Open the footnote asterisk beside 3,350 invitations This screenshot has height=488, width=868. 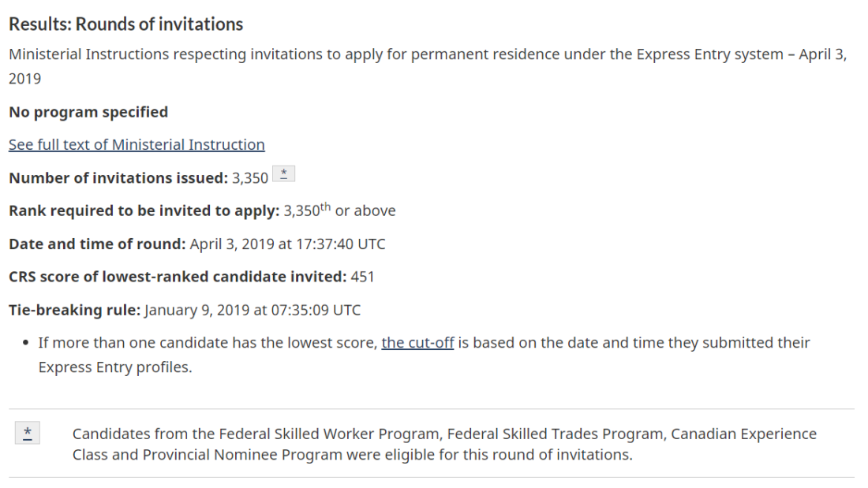(x=283, y=174)
